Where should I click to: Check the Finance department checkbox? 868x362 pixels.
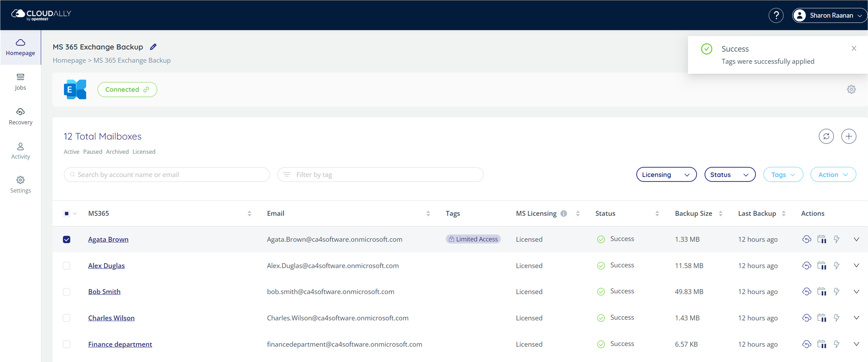point(66,344)
